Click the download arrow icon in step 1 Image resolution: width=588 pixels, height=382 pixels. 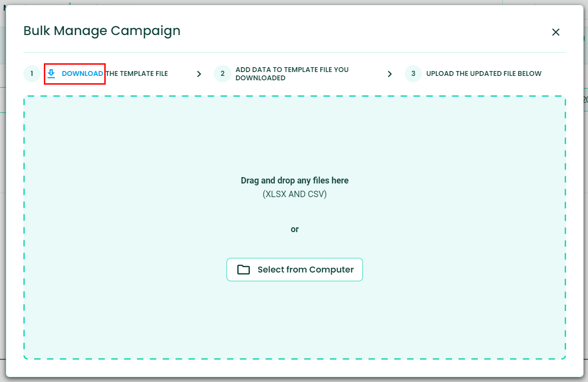click(x=51, y=74)
